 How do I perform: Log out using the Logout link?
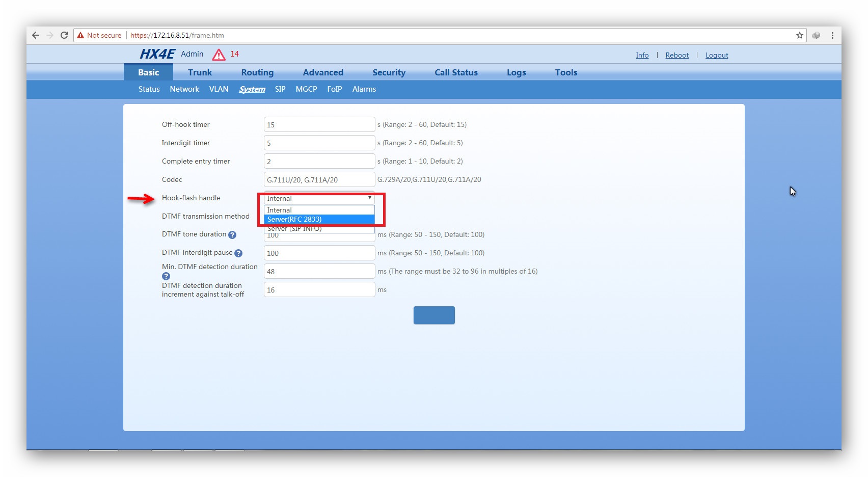(x=716, y=55)
